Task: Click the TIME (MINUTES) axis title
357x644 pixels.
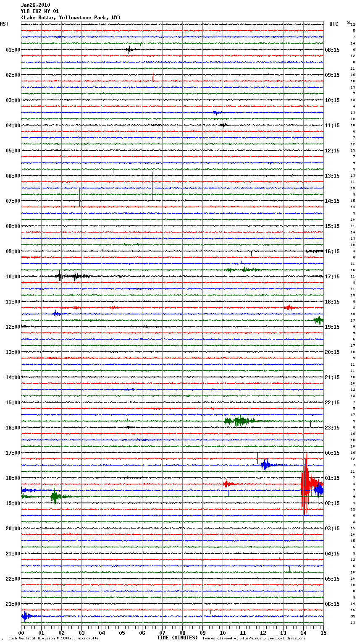Action: point(177,638)
